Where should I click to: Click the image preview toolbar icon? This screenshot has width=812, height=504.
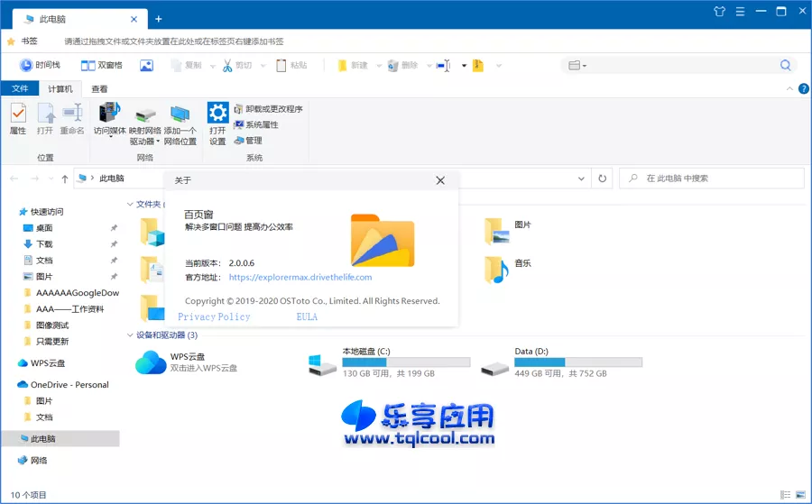pyautogui.click(x=146, y=65)
